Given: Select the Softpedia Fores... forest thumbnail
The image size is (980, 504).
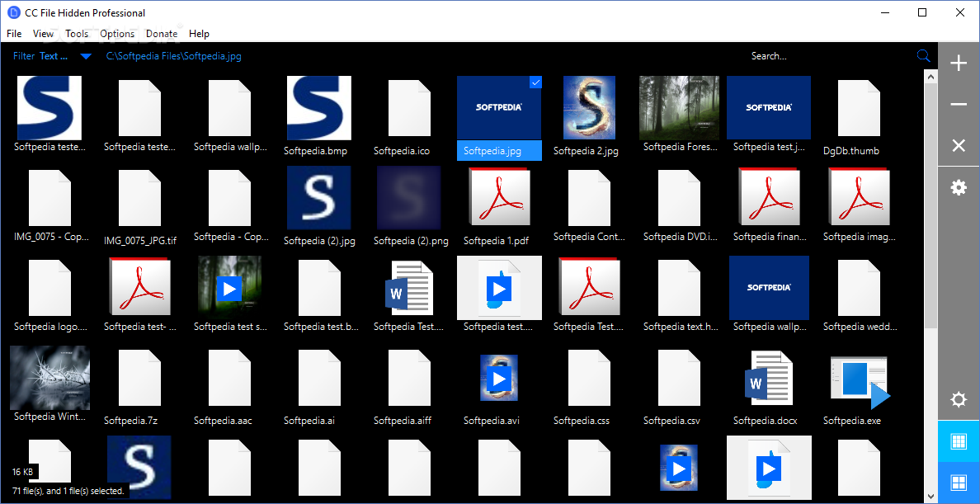Looking at the screenshot, I should point(680,107).
